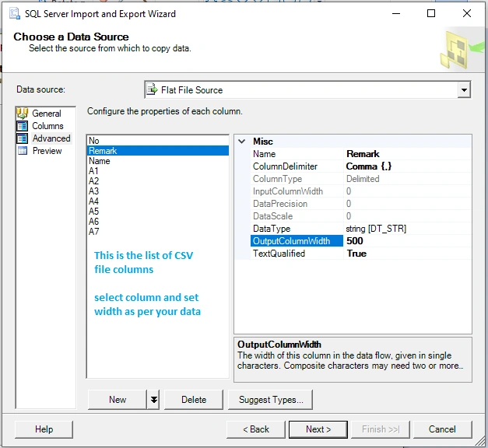Click the TextQualified value True
Screen dimensions: 488x448
click(x=407, y=254)
